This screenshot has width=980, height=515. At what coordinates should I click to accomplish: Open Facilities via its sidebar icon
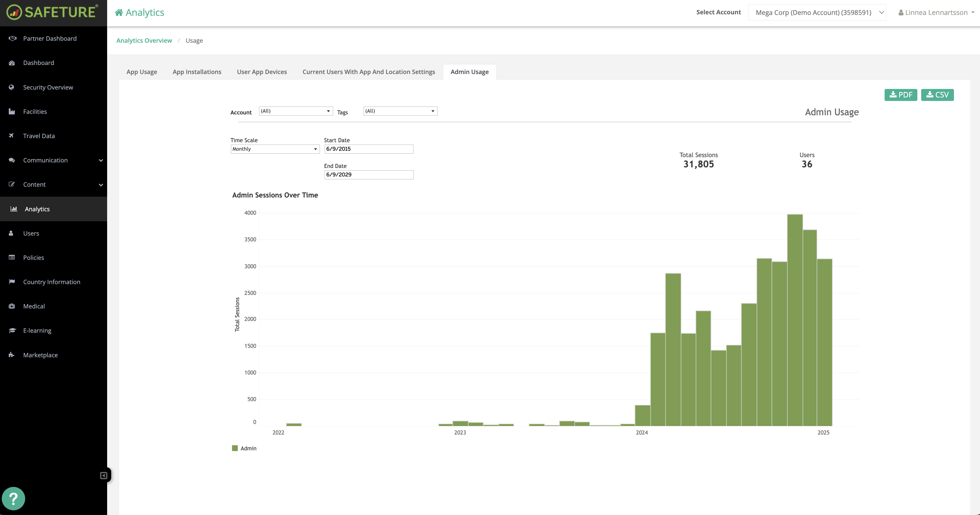[12, 111]
